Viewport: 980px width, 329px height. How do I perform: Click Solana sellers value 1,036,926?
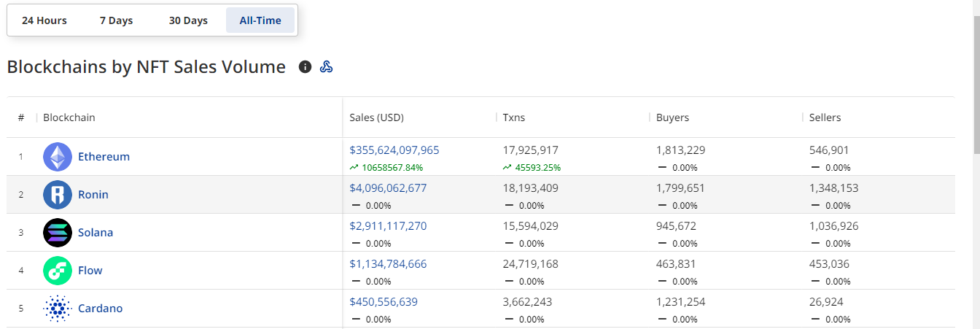tap(834, 226)
